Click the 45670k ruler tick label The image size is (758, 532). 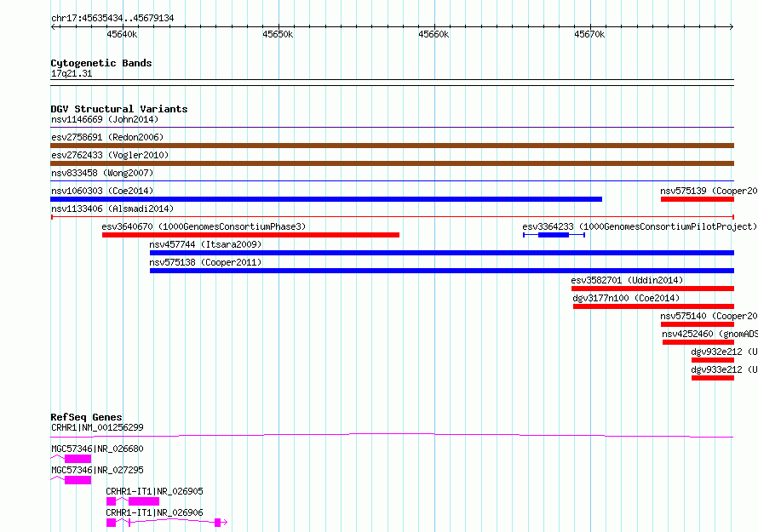pos(589,34)
